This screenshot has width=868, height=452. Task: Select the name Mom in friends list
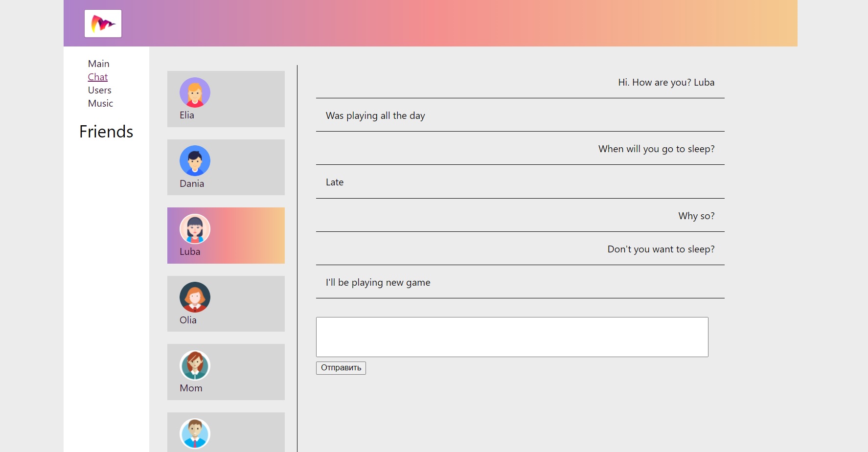click(191, 388)
